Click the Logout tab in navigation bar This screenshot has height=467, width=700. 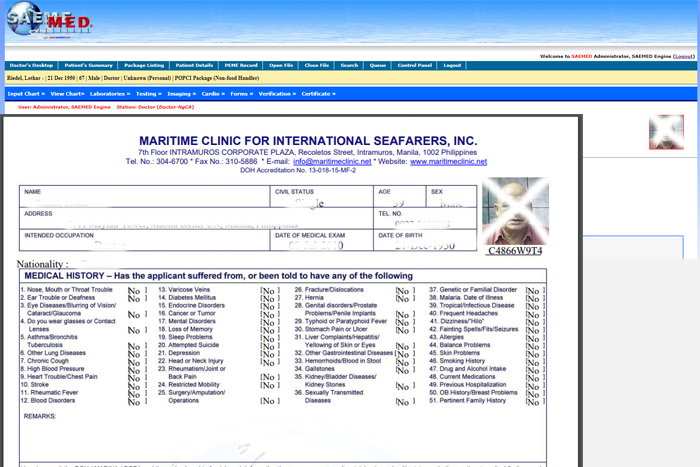pos(452,65)
